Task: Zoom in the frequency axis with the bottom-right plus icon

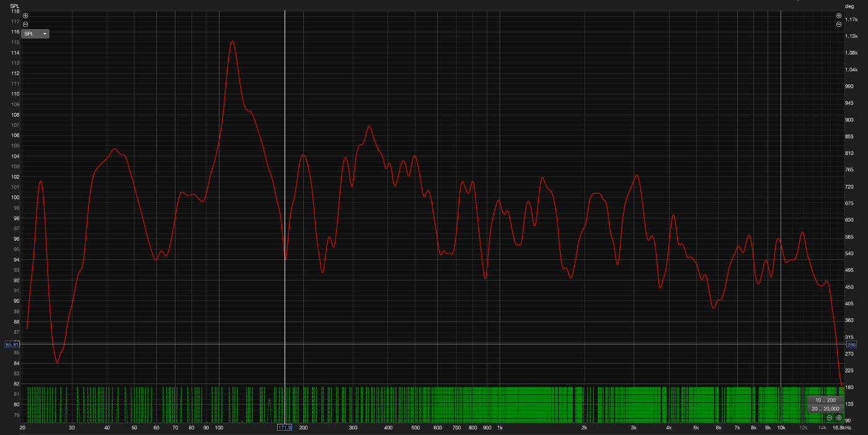Action: click(x=839, y=418)
